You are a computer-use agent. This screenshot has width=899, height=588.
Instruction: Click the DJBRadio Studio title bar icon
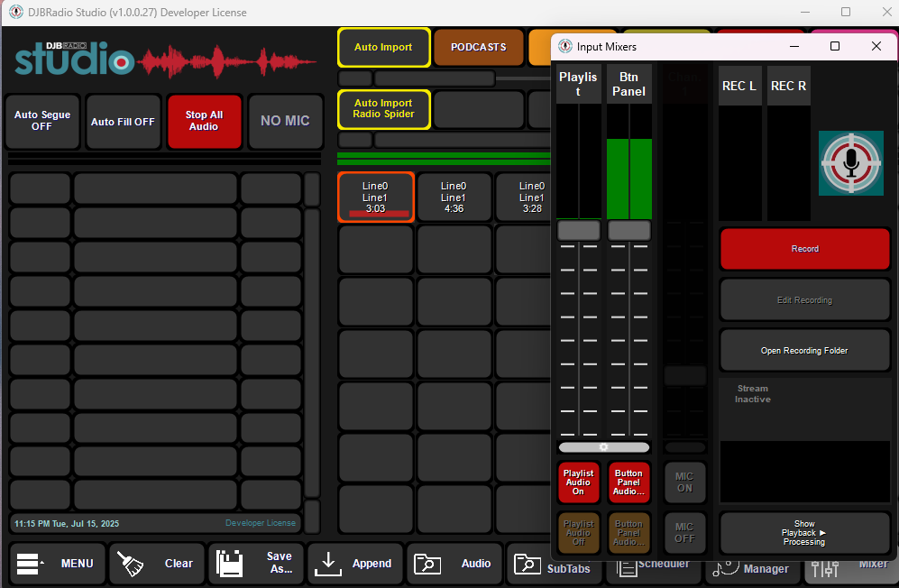15,12
